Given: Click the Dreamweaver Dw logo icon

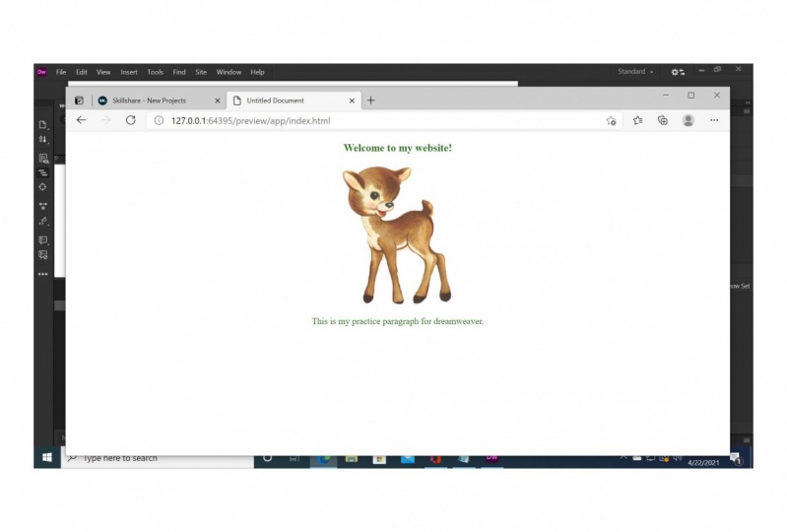Looking at the screenshot, I should click(x=41, y=72).
